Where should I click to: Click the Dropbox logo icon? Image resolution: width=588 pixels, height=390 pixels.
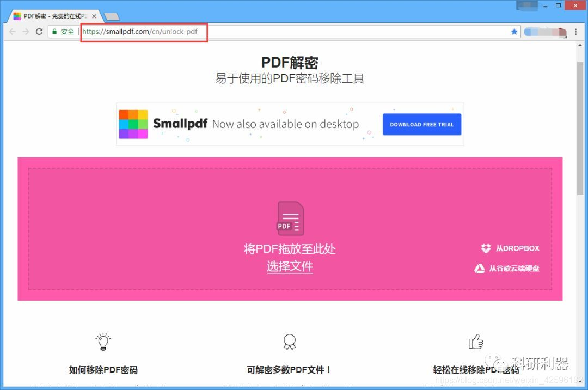point(486,248)
